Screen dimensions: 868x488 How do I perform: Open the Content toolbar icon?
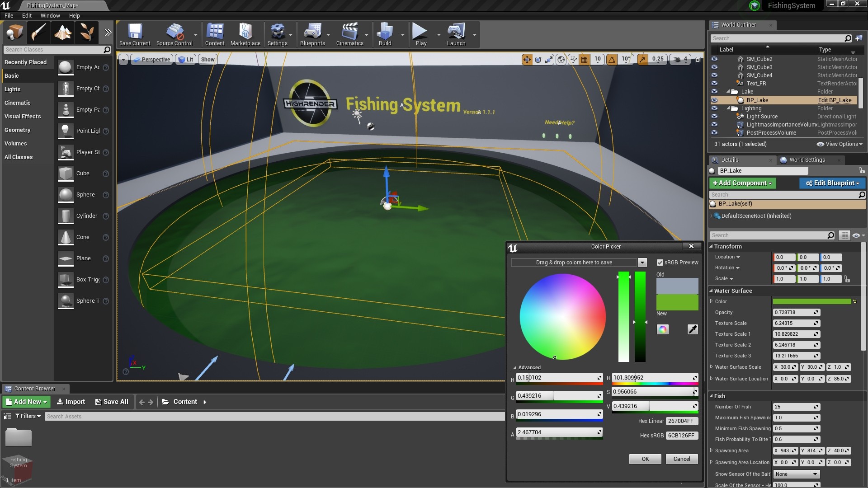(215, 34)
